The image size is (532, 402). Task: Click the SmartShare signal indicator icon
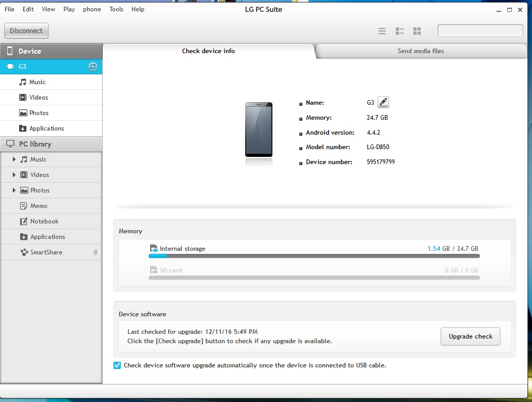point(95,252)
